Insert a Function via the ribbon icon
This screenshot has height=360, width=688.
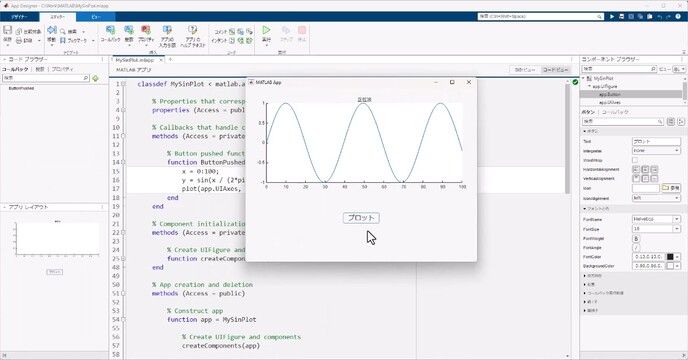coord(129,30)
